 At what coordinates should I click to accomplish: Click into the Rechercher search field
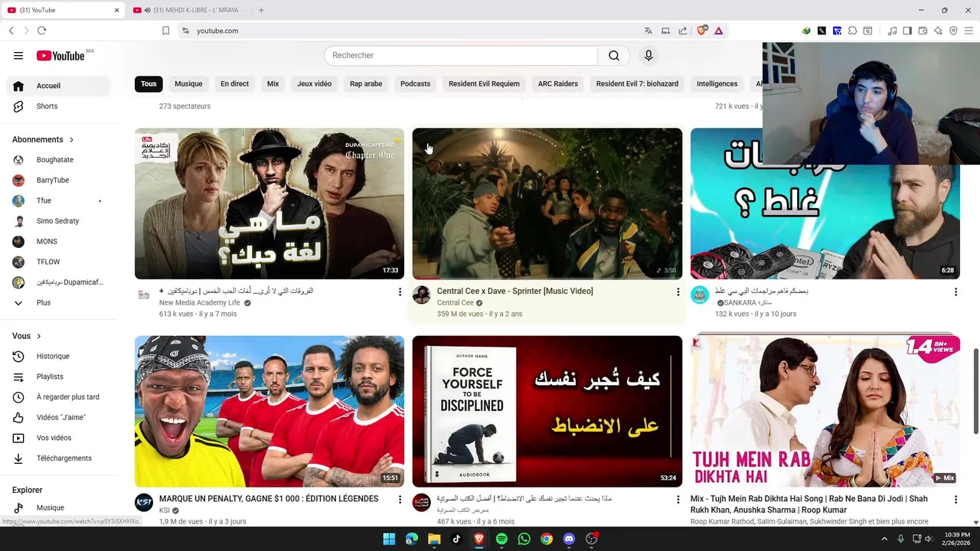coord(461,55)
